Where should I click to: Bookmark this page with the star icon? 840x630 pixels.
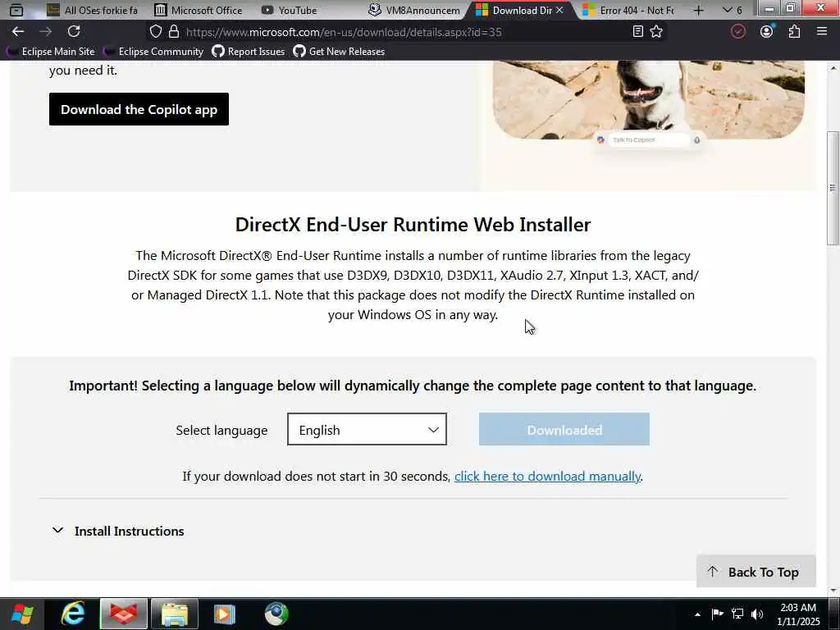click(x=656, y=32)
